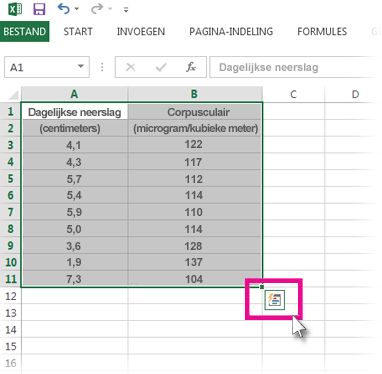Select the cell with value 128

[x=195, y=246]
